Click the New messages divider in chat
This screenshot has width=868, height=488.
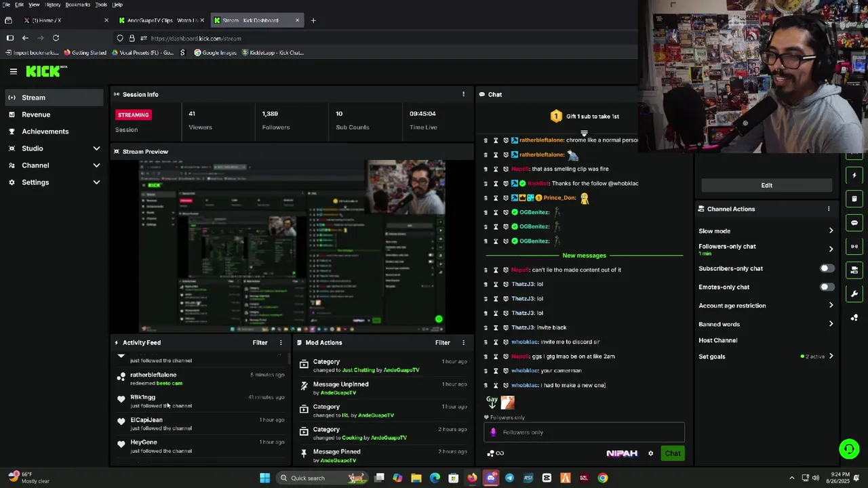584,256
